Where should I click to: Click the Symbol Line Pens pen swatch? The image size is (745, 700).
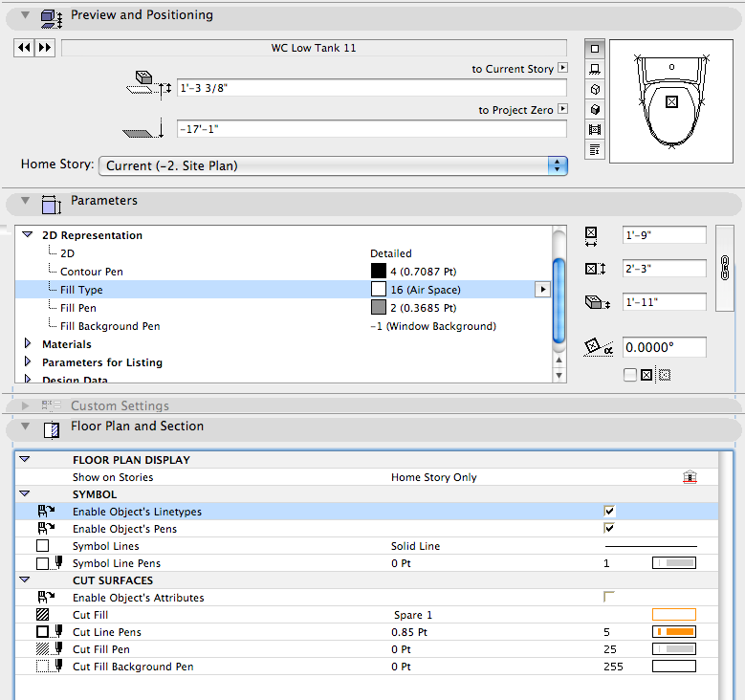coord(673,562)
